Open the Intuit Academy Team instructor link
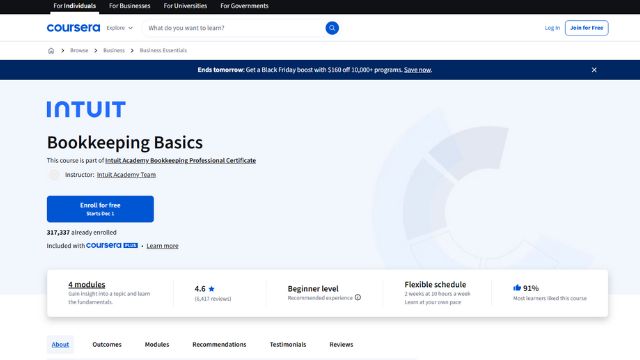The width and height of the screenshot is (640, 360). click(126, 175)
